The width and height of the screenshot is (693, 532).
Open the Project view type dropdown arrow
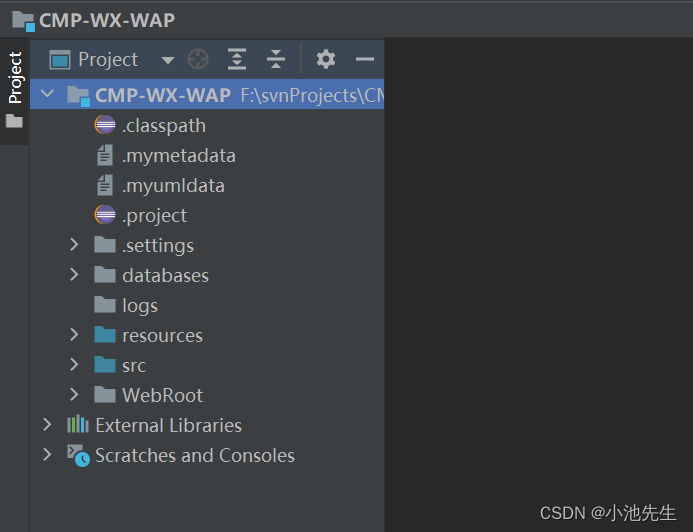168,60
